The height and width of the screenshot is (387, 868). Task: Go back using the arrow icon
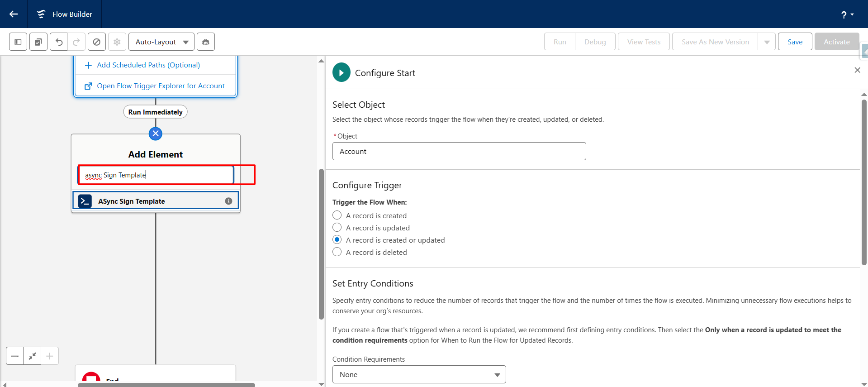coord(14,14)
